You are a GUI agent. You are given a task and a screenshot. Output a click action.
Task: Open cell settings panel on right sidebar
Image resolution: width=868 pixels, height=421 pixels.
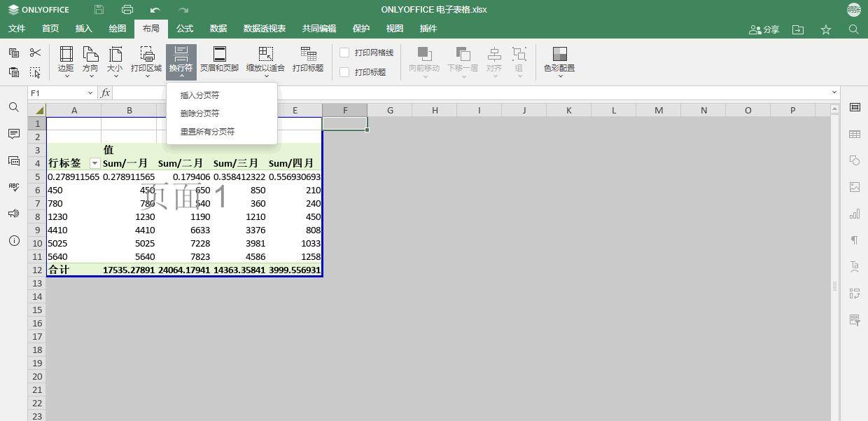pos(855,109)
